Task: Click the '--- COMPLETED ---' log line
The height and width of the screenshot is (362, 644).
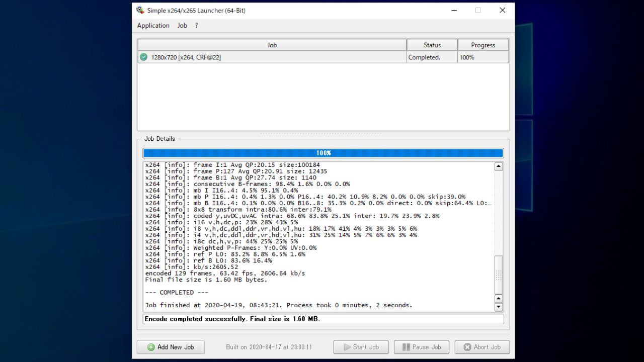Action: pyautogui.click(x=177, y=293)
